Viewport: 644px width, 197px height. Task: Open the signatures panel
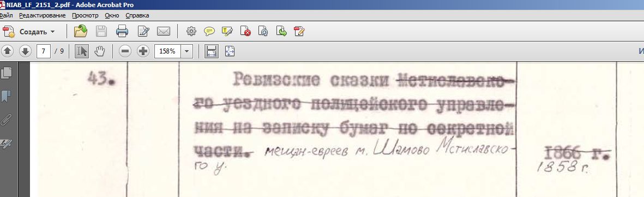[x=7, y=144]
